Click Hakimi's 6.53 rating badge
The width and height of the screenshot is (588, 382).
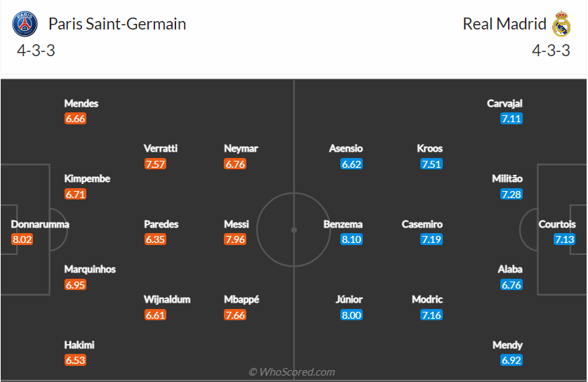[75, 360]
